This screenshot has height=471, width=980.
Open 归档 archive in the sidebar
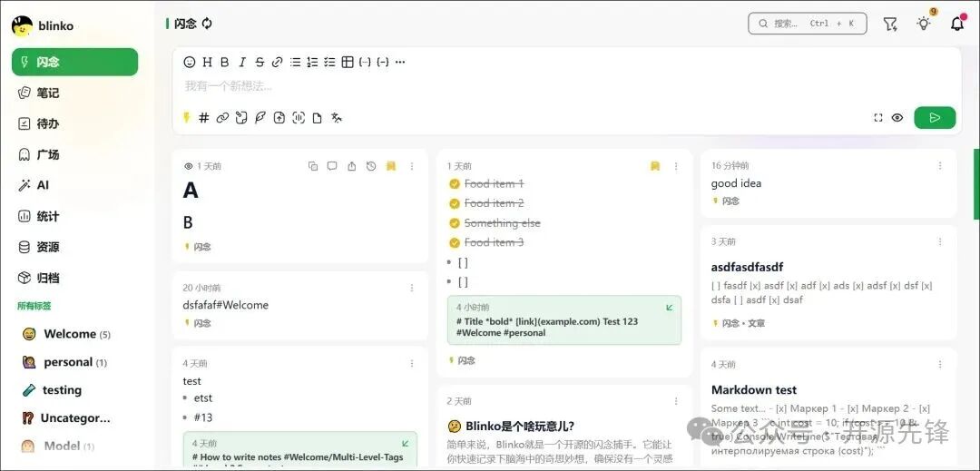pyautogui.click(x=75, y=278)
